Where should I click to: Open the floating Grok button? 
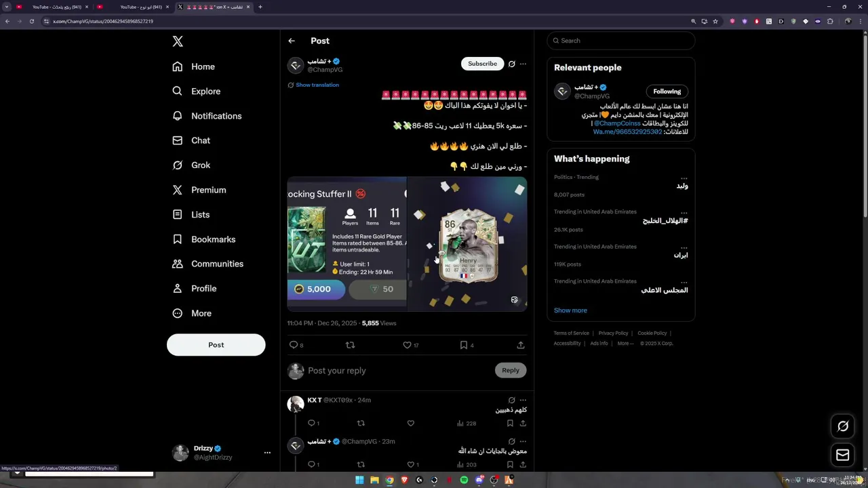pyautogui.click(x=843, y=426)
